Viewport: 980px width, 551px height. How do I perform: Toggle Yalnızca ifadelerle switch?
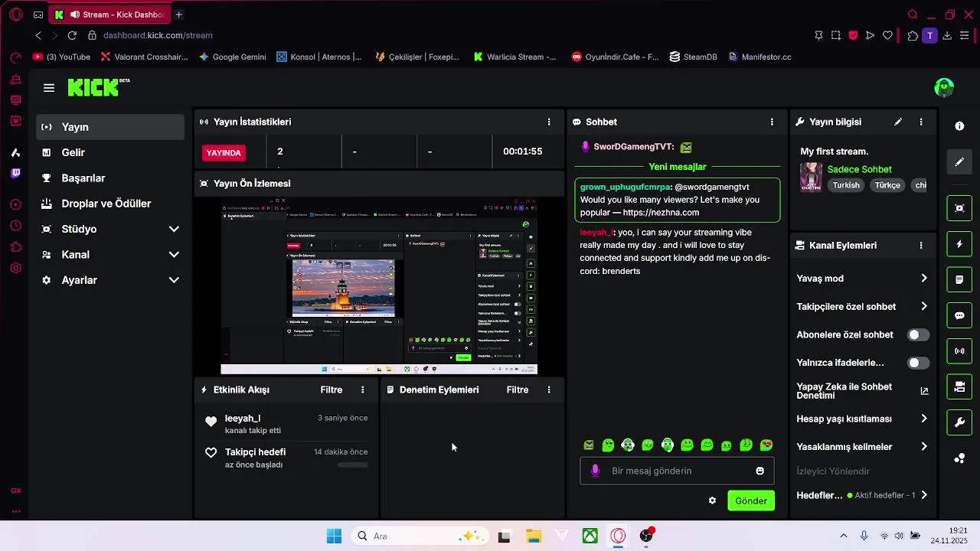pyautogui.click(x=918, y=363)
